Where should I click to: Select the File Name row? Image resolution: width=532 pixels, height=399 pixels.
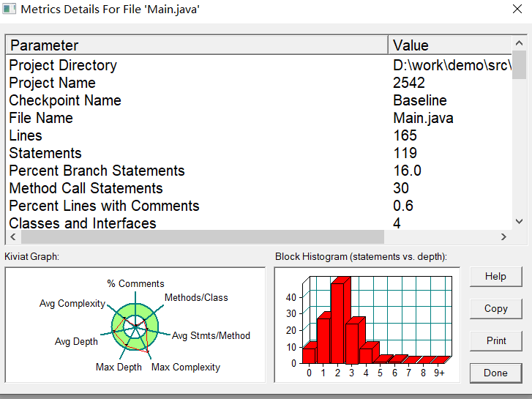click(258, 118)
